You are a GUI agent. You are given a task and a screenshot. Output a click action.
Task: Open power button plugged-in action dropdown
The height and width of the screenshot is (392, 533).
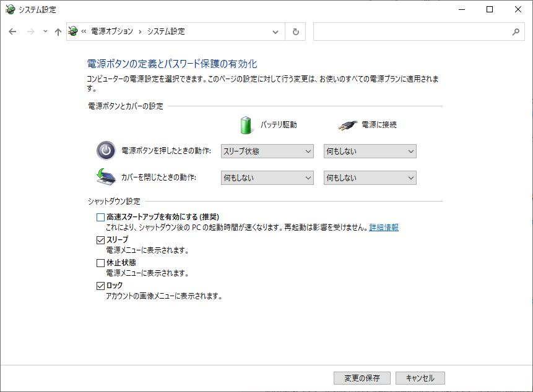tap(370, 151)
